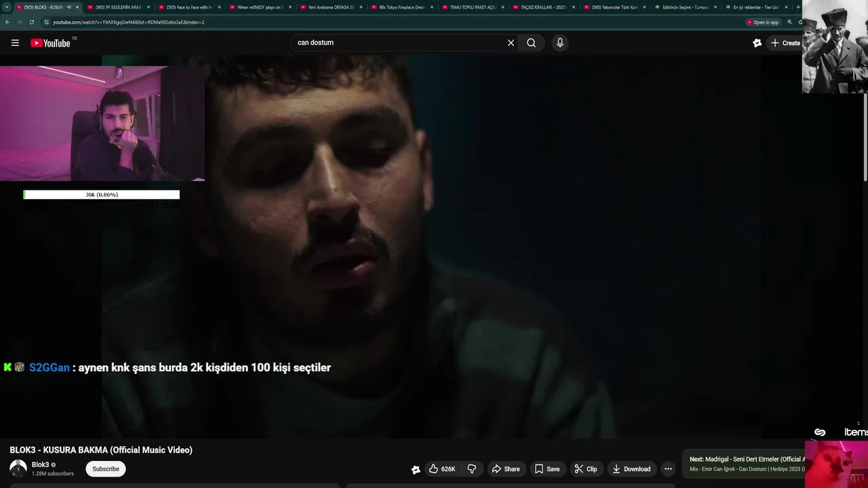This screenshot has width=868, height=488.
Task: Close the BLOK3 - KUSURA BAKMA tab
Action: tap(77, 7)
